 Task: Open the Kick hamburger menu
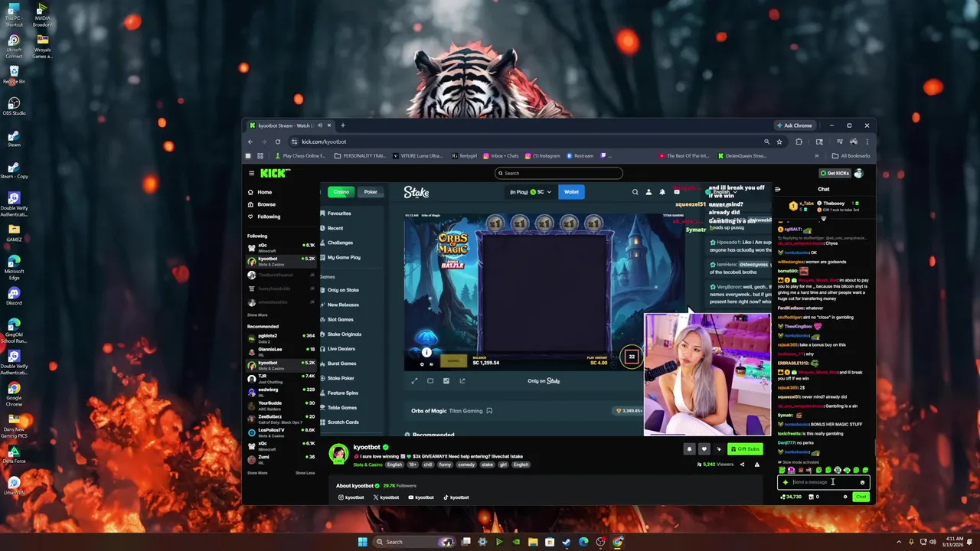tap(251, 173)
